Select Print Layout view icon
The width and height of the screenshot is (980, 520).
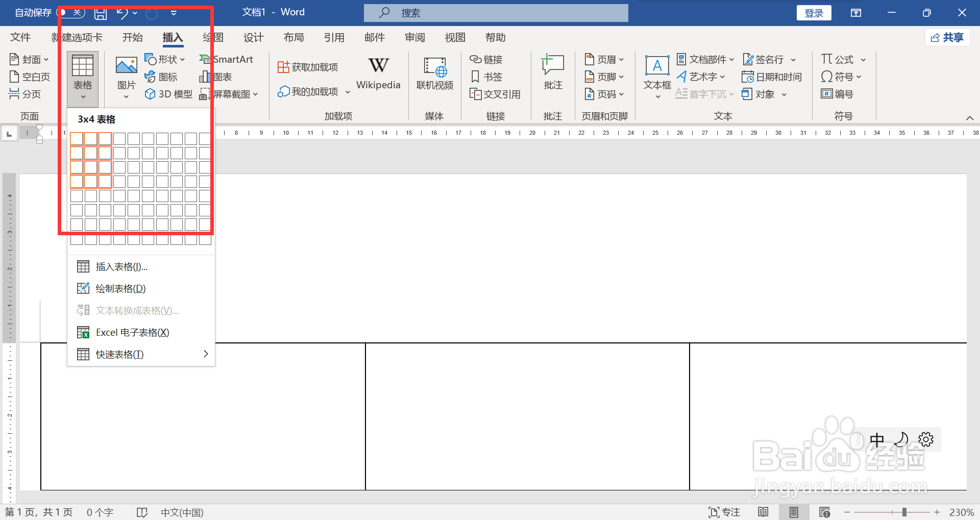794,512
